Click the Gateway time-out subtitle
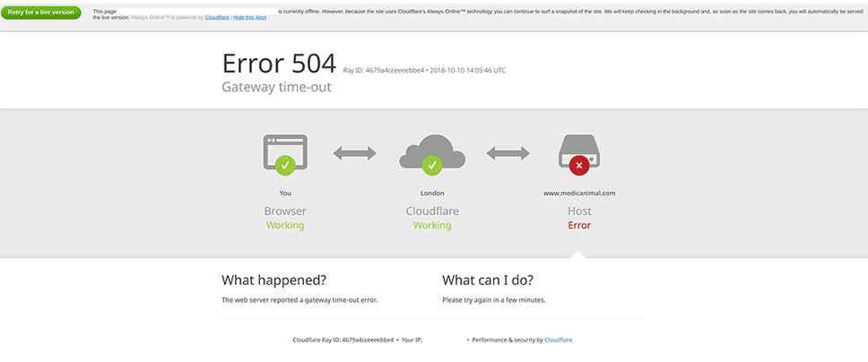The width and height of the screenshot is (868, 362). (x=277, y=87)
